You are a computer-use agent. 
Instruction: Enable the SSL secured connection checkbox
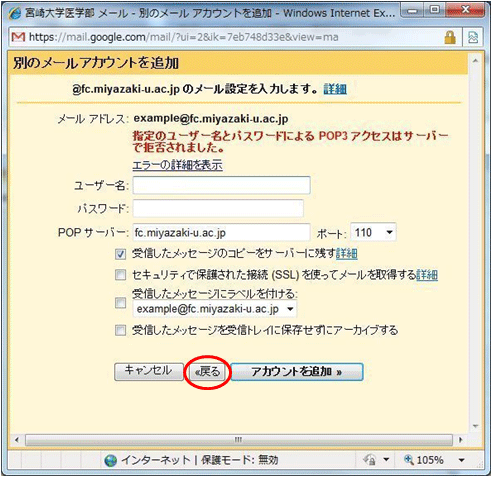tap(120, 275)
